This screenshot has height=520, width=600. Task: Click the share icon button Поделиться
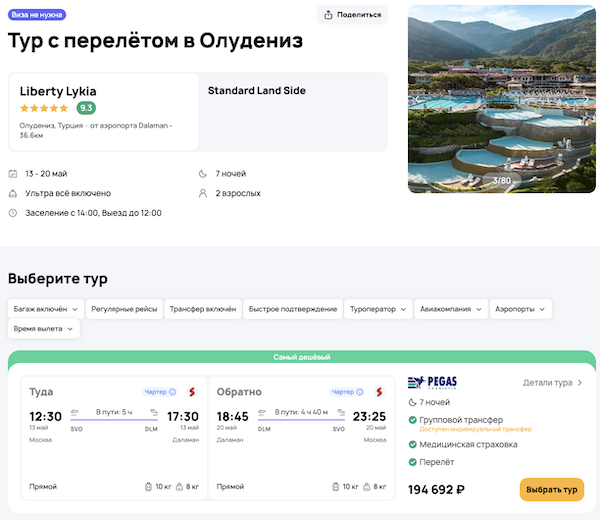[353, 14]
